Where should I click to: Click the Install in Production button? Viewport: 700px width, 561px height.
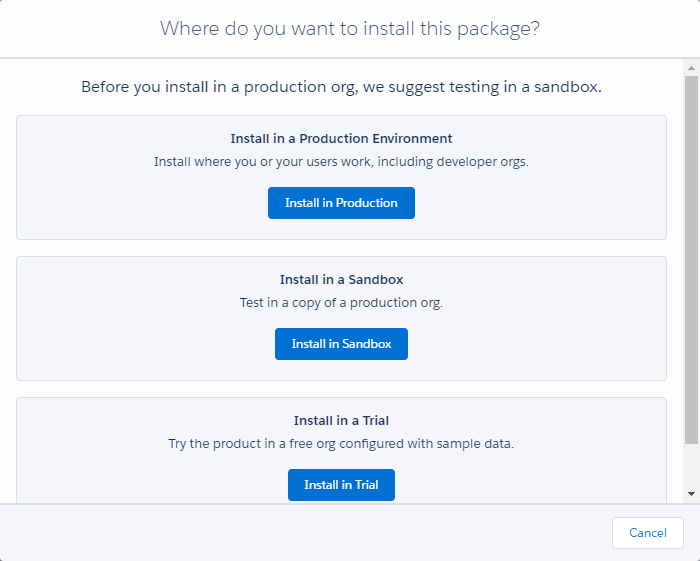click(x=341, y=203)
